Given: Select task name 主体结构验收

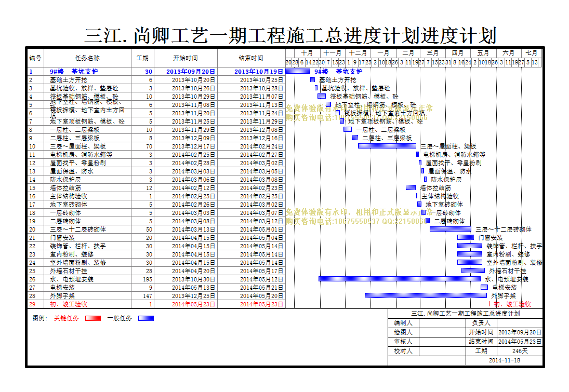Looking at the screenshot, I should [x=69, y=196].
